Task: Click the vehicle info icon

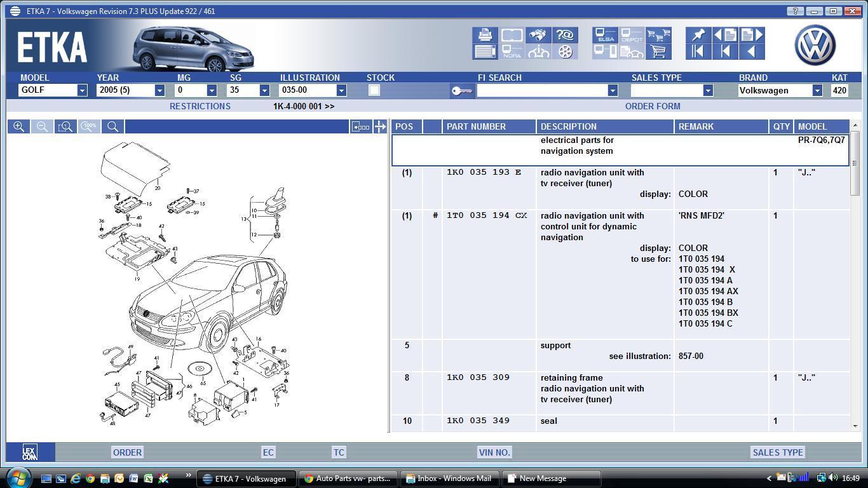Action: pyautogui.click(x=538, y=52)
